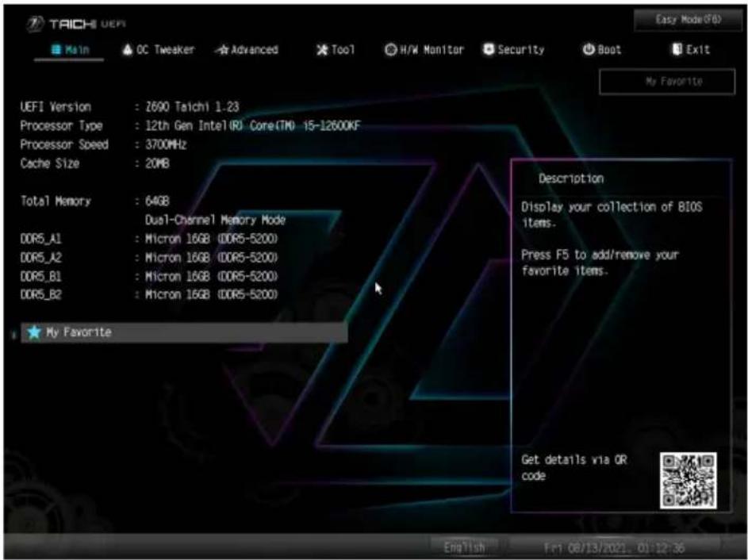Click the 'Display your collection of BIOS items' text

point(612,215)
